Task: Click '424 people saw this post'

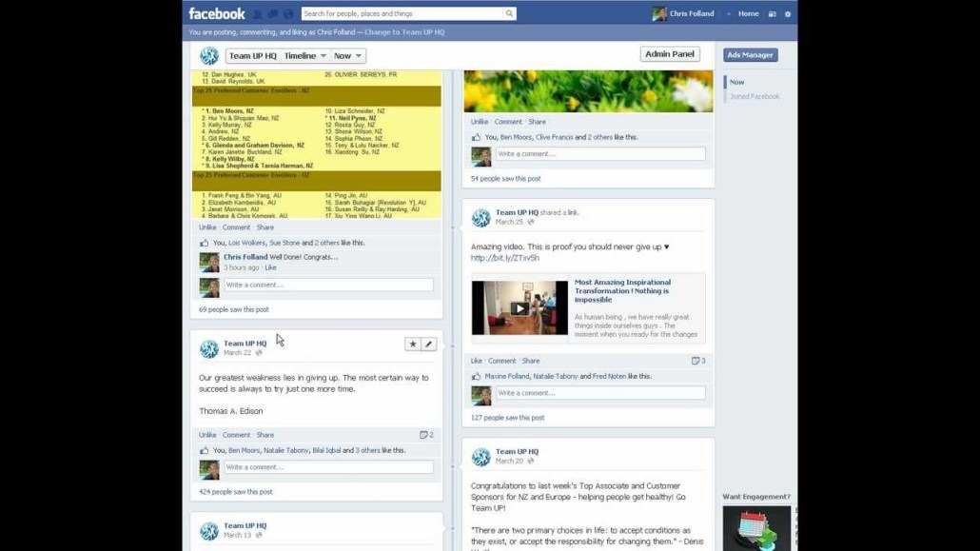Action: [x=236, y=492]
